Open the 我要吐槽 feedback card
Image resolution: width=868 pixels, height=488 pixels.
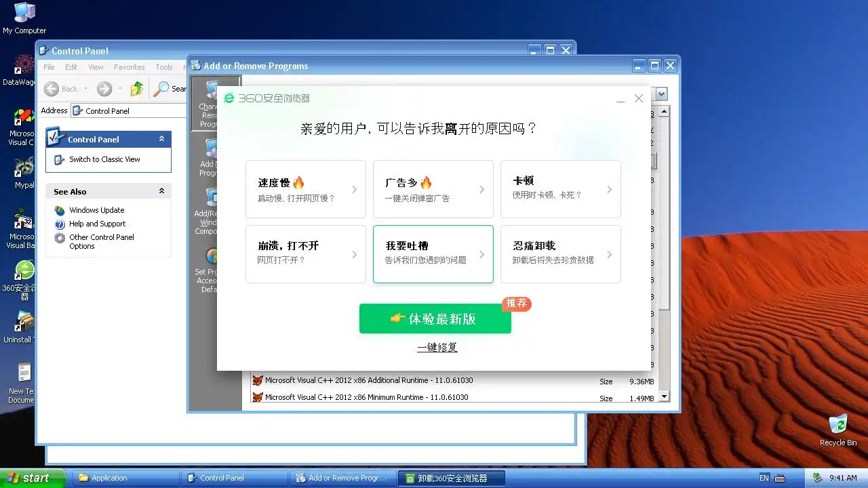tap(433, 254)
